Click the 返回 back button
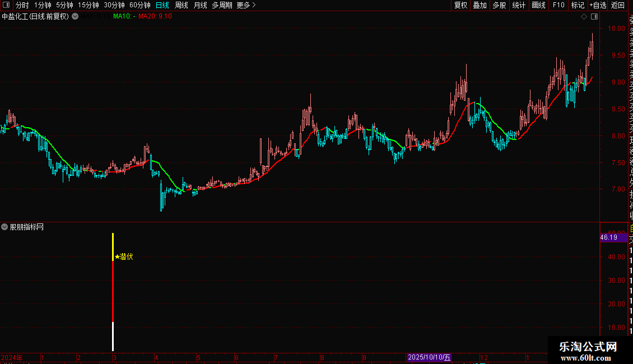This screenshot has width=633, height=364. pos(618,5)
